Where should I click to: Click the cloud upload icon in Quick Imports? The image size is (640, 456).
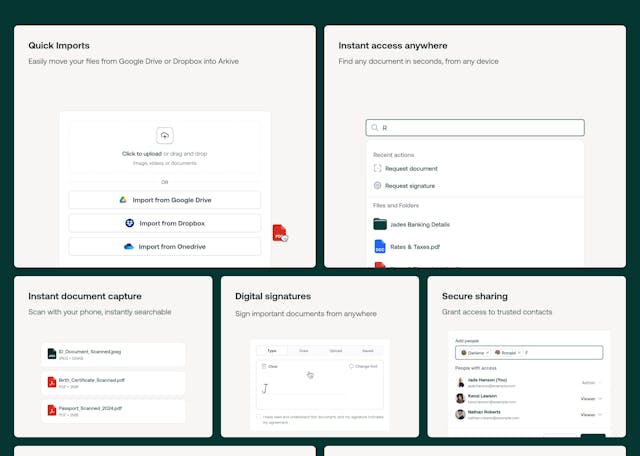(x=164, y=136)
